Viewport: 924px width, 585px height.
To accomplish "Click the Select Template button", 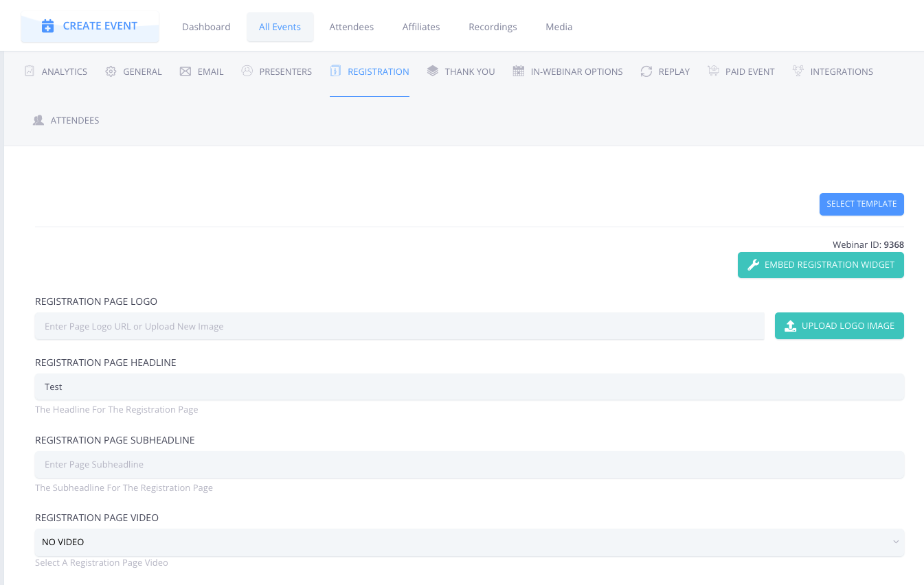I will (x=861, y=204).
